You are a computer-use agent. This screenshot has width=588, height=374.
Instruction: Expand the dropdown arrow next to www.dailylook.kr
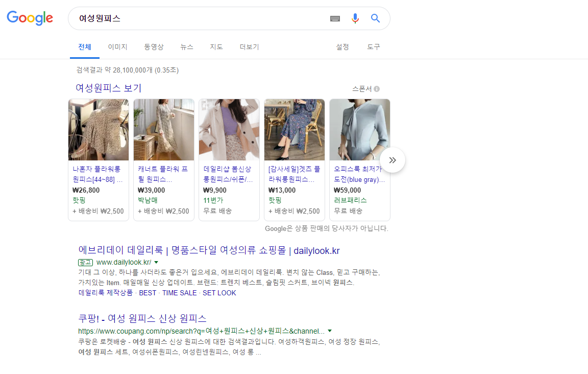tap(156, 262)
